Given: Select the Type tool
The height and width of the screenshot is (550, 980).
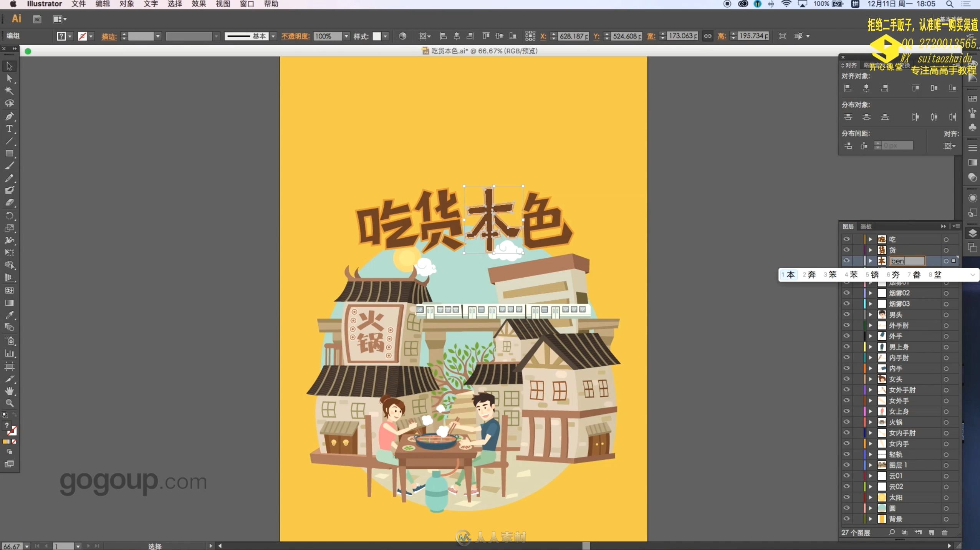Looking at the screenshot, I should click(9, 128).
